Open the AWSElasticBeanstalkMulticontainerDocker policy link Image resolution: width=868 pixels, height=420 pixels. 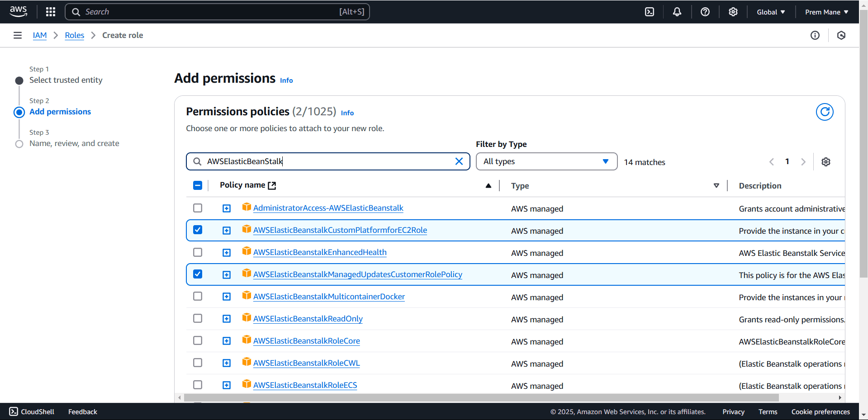tap(329, 297)
